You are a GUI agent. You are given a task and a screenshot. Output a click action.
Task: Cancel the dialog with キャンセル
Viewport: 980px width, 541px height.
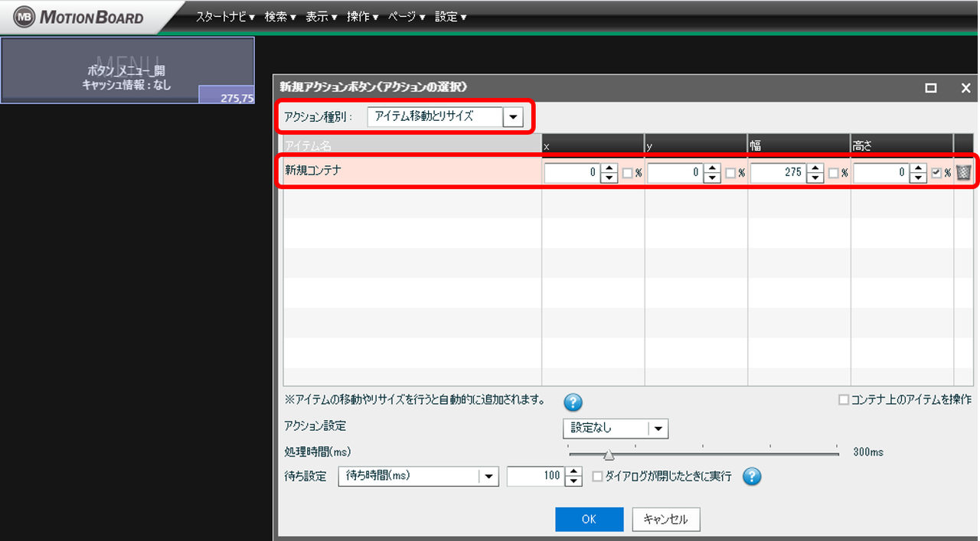665,519
